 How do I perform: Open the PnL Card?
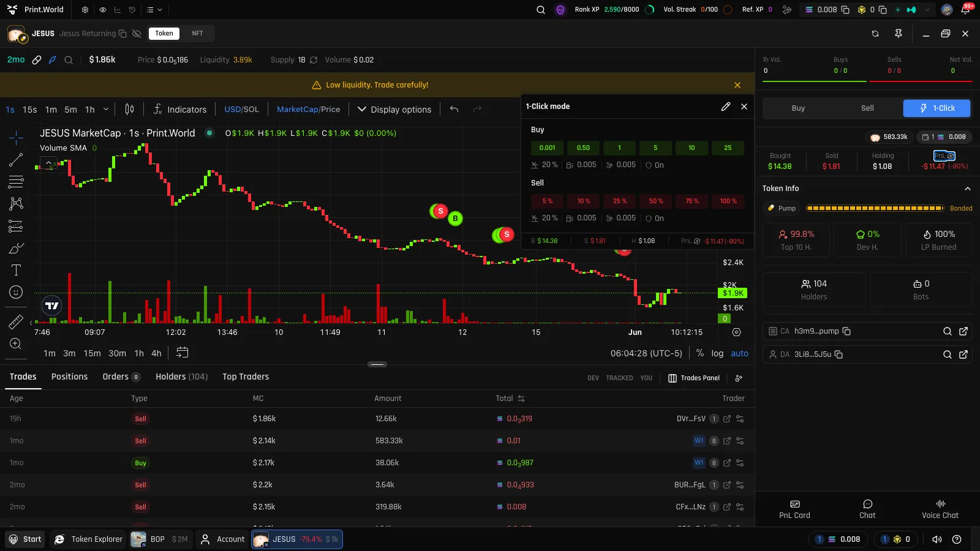(x=794, y=509)
